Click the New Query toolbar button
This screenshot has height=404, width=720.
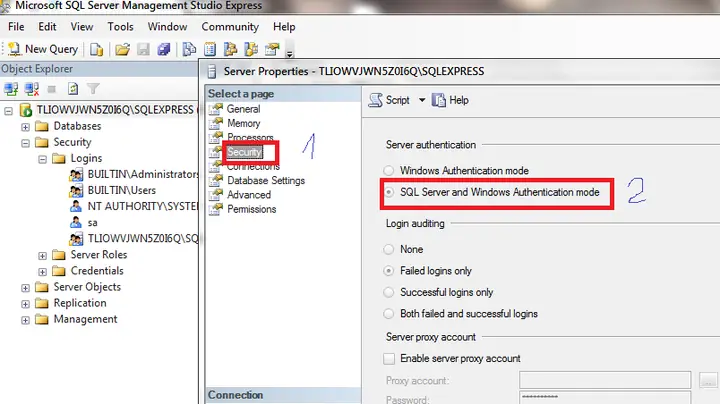43,49
